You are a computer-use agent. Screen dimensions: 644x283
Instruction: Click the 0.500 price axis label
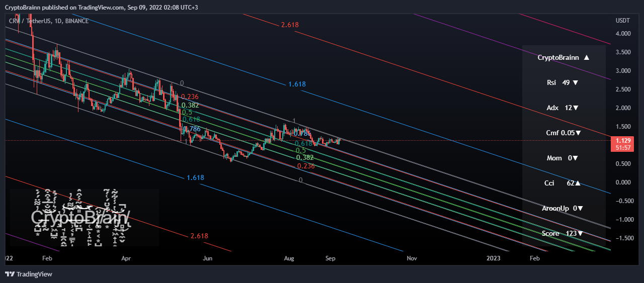pyautogui.click(x=623, y=164)
